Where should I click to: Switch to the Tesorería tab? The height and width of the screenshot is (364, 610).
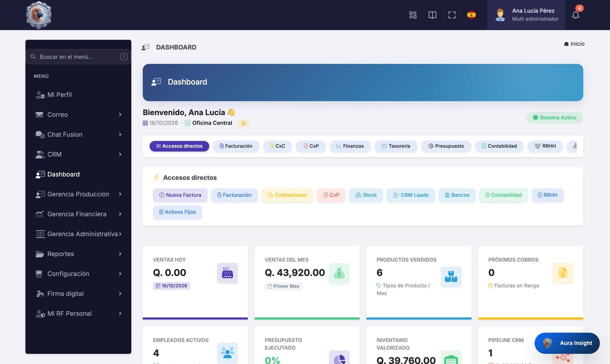396,146
